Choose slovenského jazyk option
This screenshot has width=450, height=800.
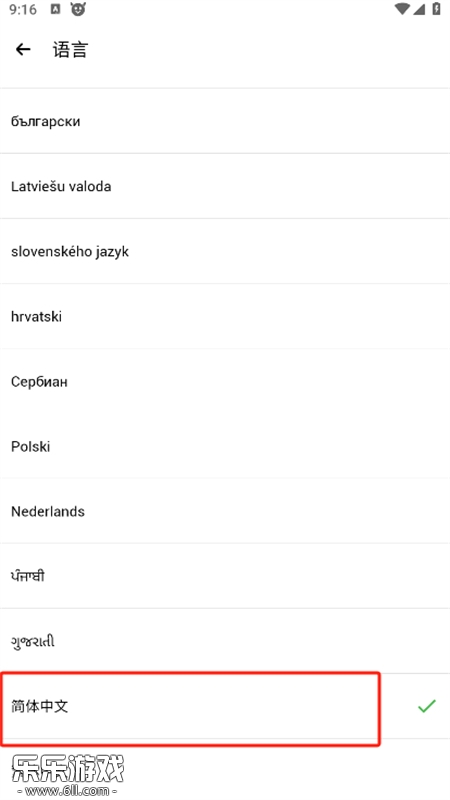(225, 252)
